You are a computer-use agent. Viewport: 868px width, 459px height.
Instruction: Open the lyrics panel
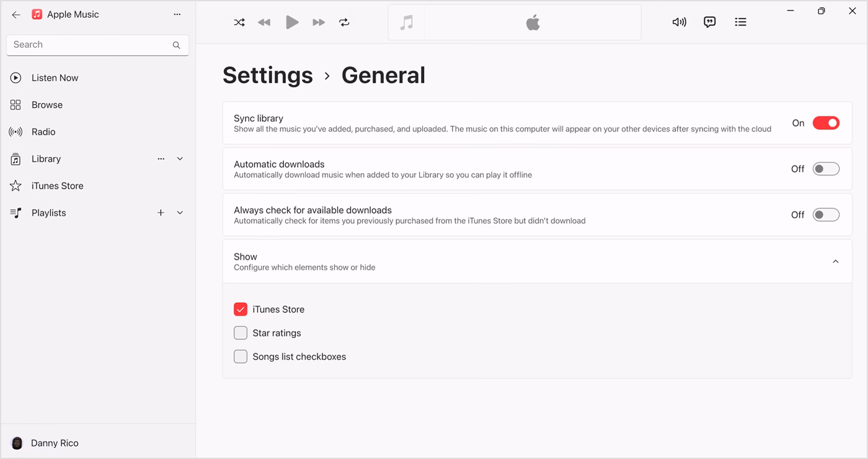point(709,22)
